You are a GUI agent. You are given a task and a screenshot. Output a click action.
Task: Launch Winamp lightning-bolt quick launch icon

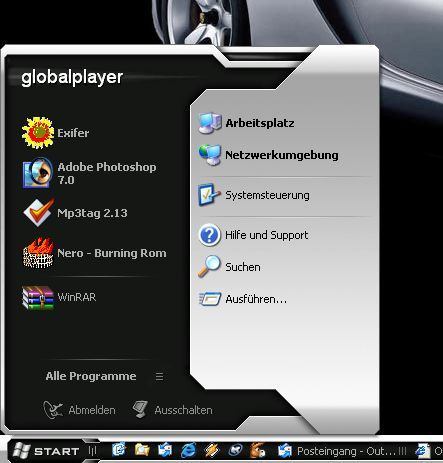212,450
